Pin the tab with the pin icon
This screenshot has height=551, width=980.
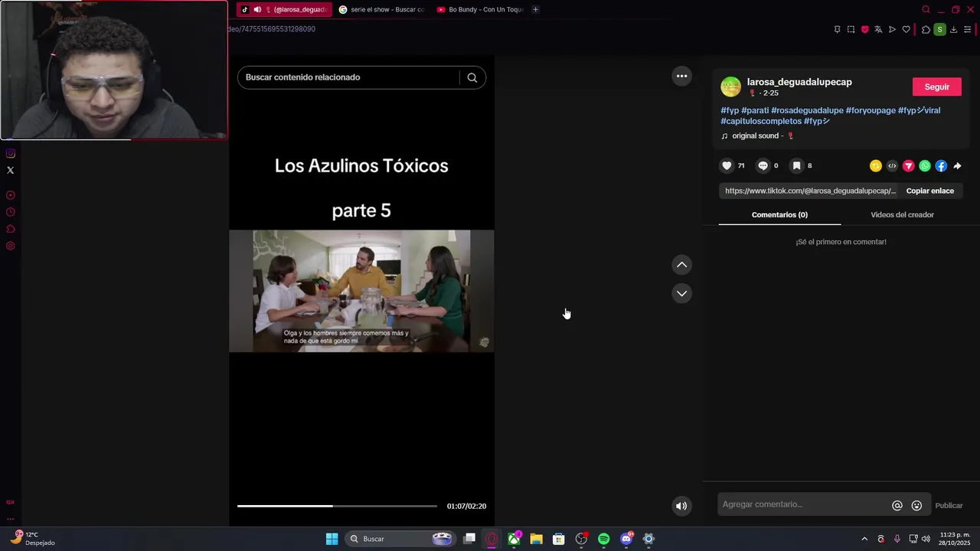837,29
